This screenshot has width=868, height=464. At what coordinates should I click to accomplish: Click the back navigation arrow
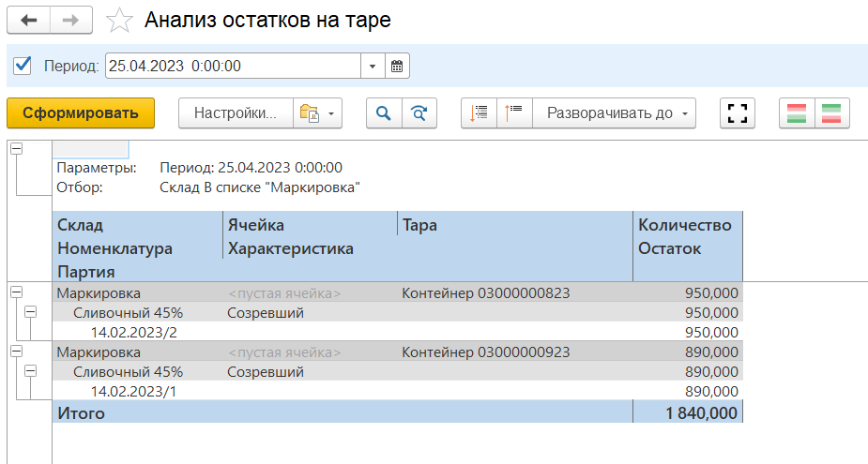(29, 20)
